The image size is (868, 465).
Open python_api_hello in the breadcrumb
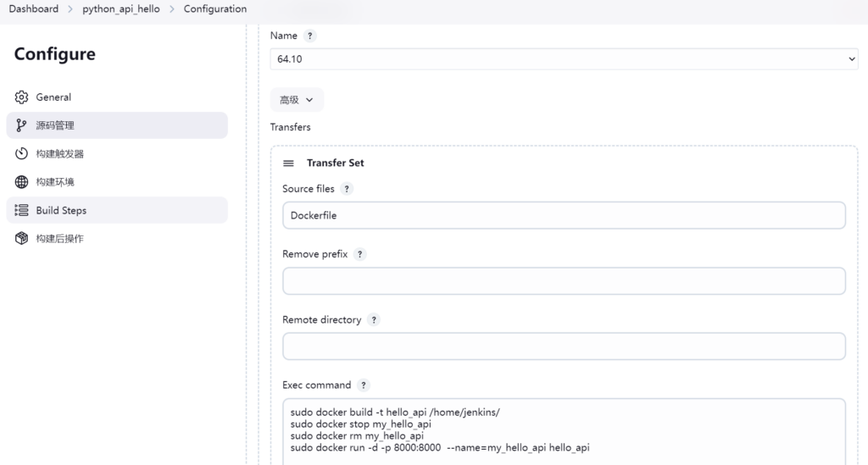[120, 9]
